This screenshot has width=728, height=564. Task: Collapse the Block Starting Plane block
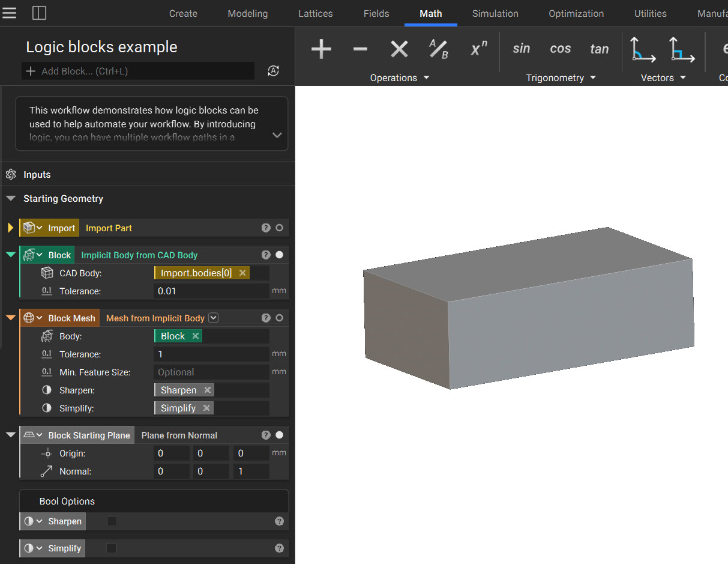tap(10, 435)
